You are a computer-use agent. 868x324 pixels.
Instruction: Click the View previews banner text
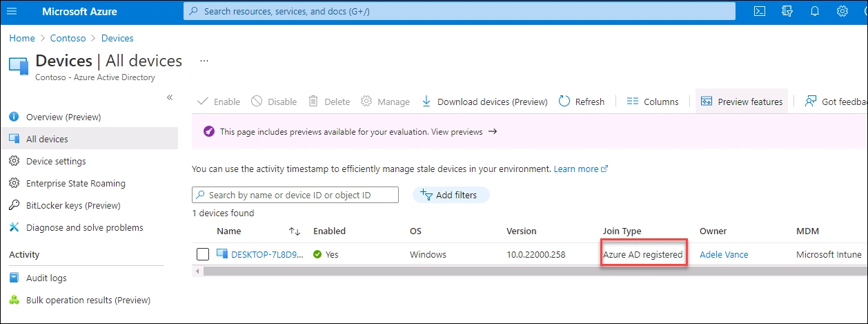(457, 131)
